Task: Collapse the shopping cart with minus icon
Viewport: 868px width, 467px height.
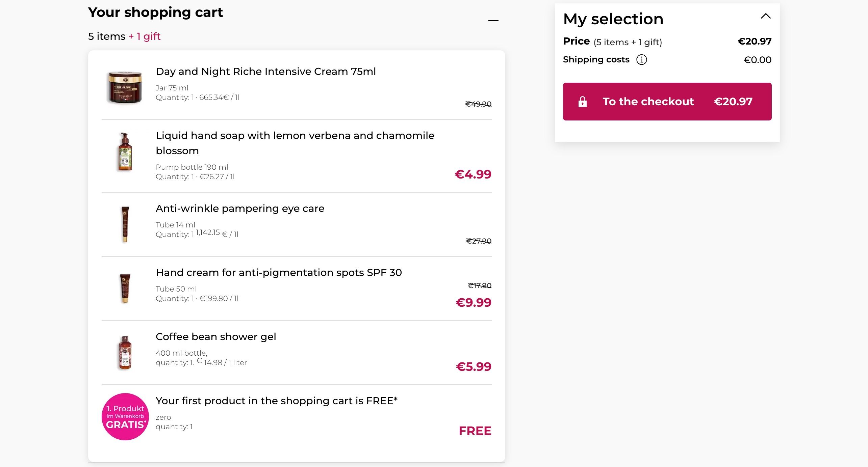Action: pos(493,21)
